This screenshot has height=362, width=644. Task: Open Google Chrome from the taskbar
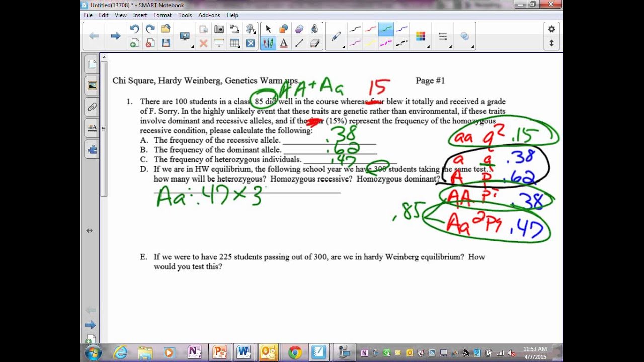point(295,353)
